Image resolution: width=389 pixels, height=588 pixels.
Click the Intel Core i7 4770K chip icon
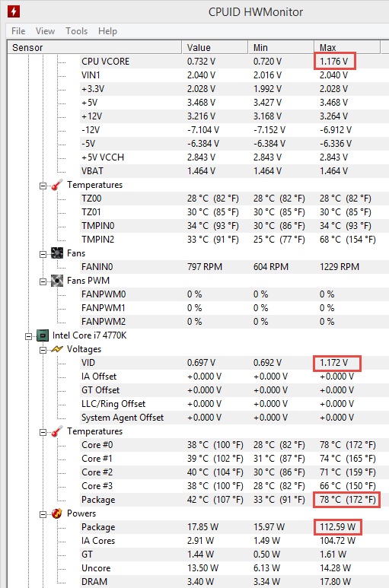pos(43,335)
